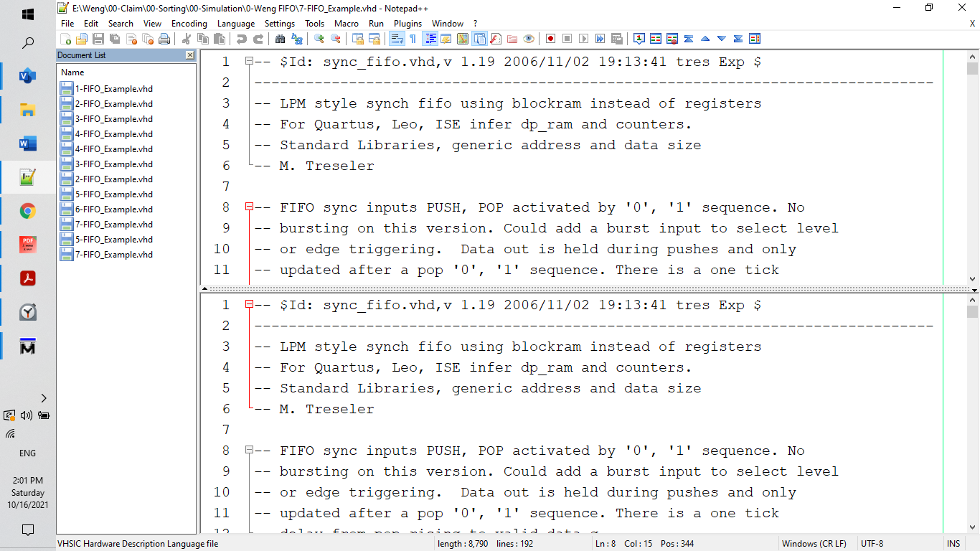Jump to first difference icon
This screenshot has height=551, width=980.
[x=689, y=39]
